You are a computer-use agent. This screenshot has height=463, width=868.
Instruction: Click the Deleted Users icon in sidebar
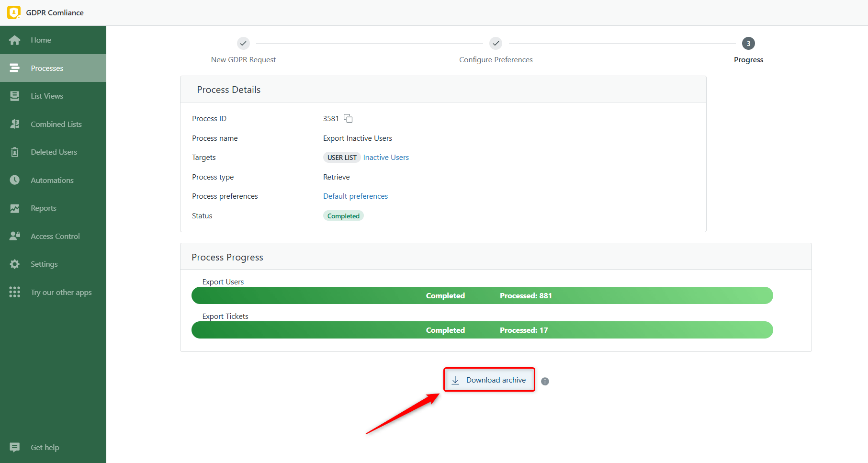pos(15,152)
